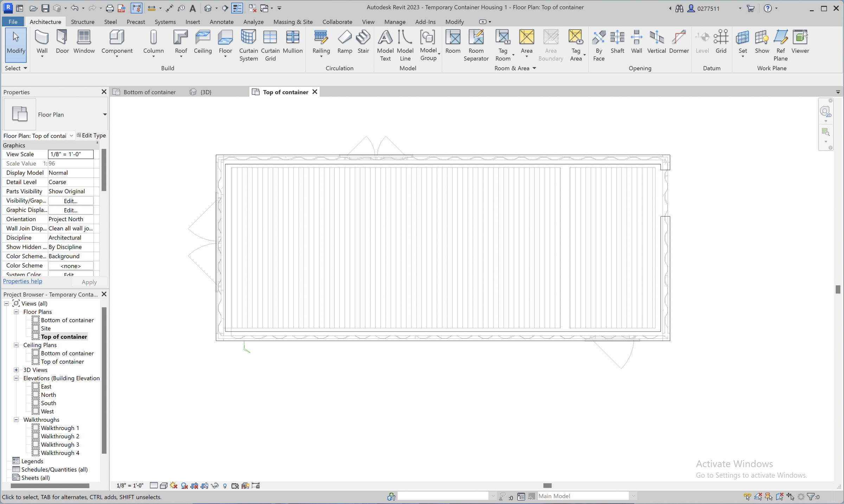Select the Grid datum tool

(x=721, y=42)
